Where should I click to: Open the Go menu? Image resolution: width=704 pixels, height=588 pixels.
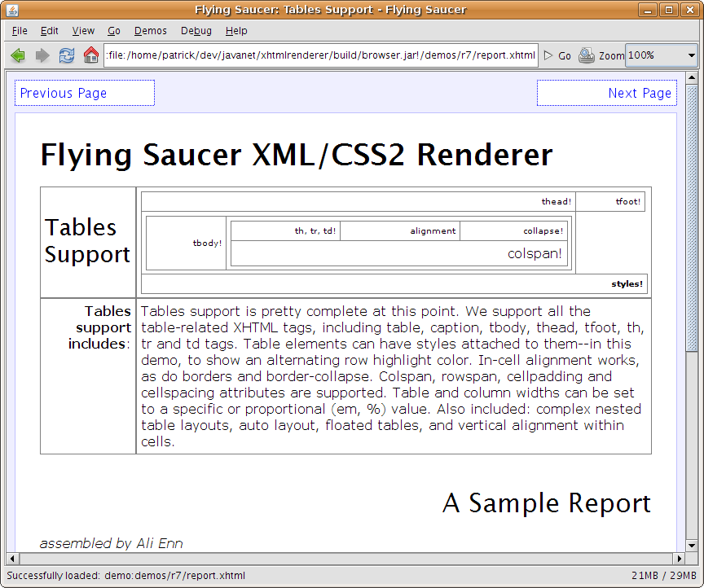pyautogui.click(x=114, y=30)
